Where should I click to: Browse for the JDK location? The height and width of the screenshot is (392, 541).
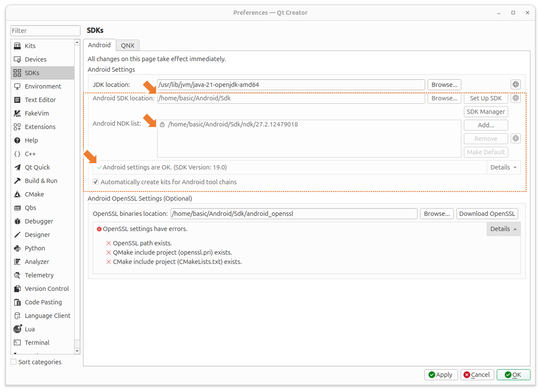coord(444,85)
